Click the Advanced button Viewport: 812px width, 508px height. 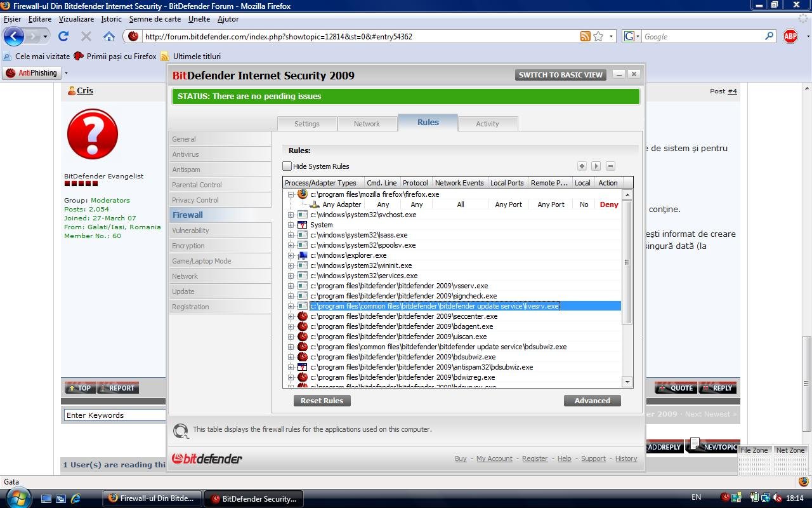tap(592, 401)
